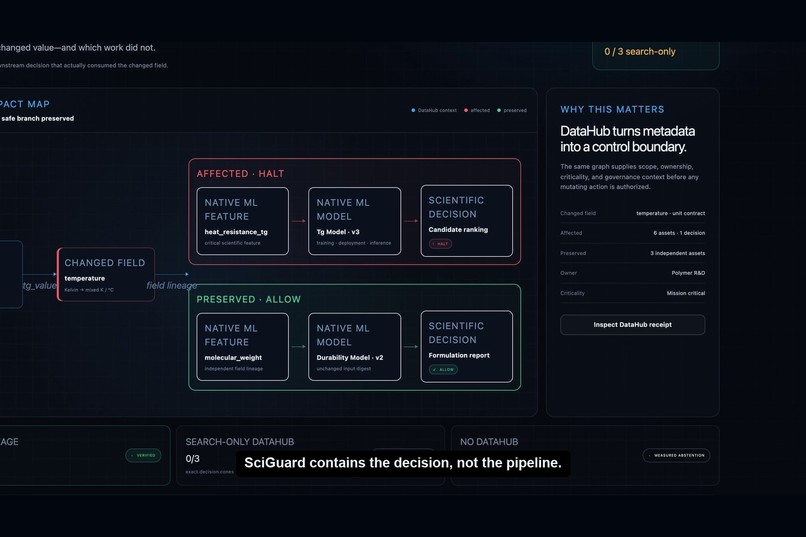Click 'temperature · unit contract' value
The width and height of the screenshot is (806, 537).
(671, 213)
